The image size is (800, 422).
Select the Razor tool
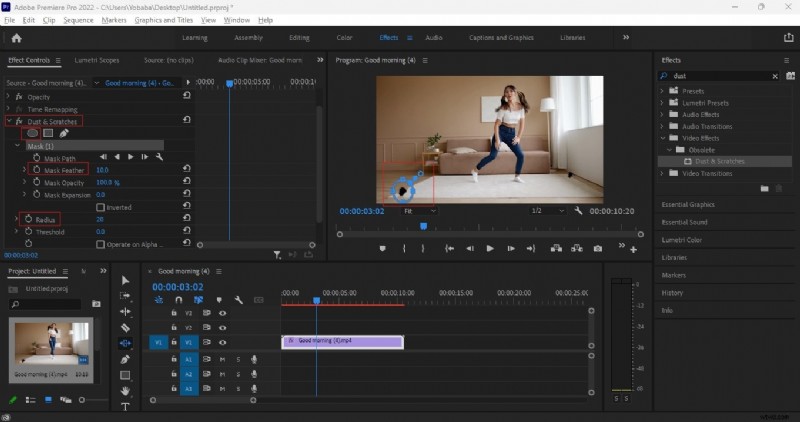coord(125,328)
